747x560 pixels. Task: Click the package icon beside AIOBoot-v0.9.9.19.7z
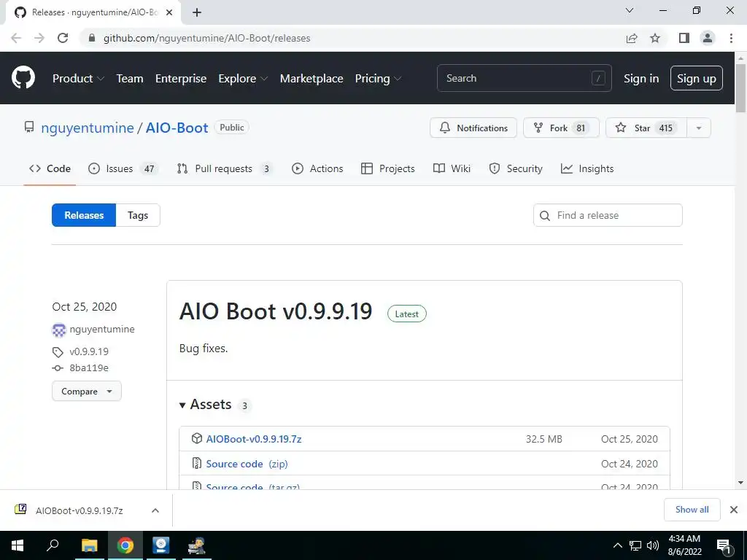(x=197, y=438)
